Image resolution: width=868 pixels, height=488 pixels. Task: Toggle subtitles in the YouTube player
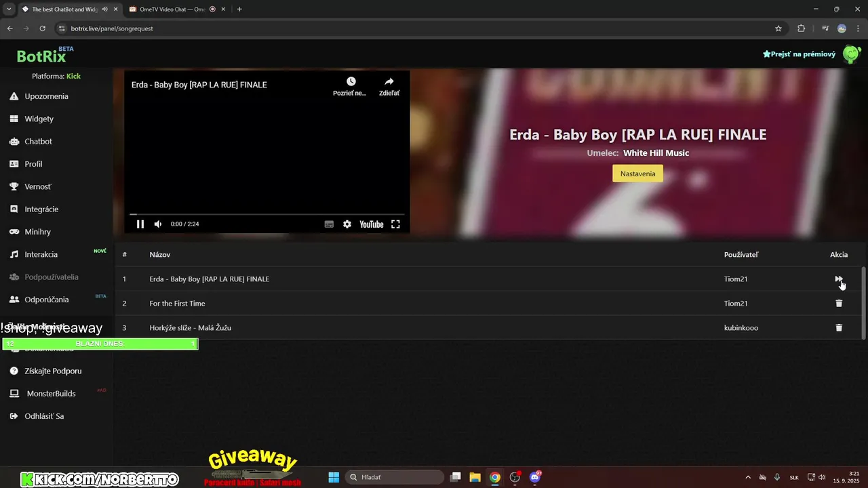pos(329,224)
